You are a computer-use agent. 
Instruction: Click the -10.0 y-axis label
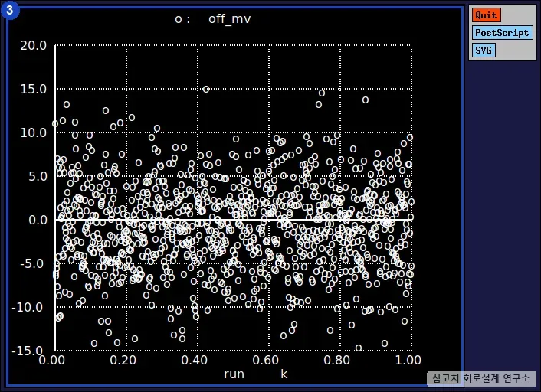point(28,307)
